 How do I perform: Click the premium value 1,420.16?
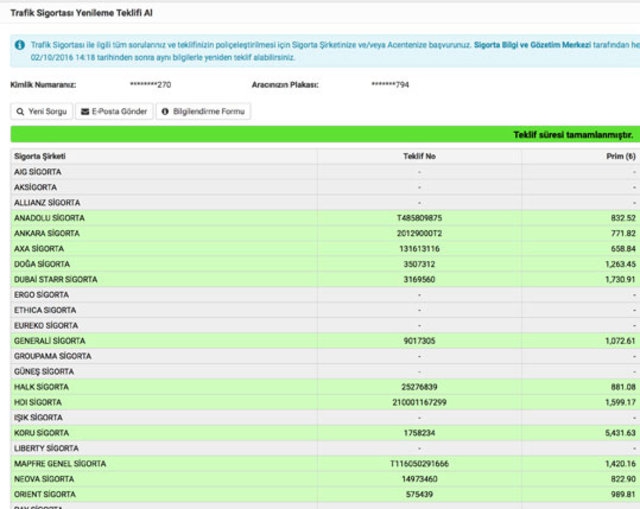[x=620, y=464]
